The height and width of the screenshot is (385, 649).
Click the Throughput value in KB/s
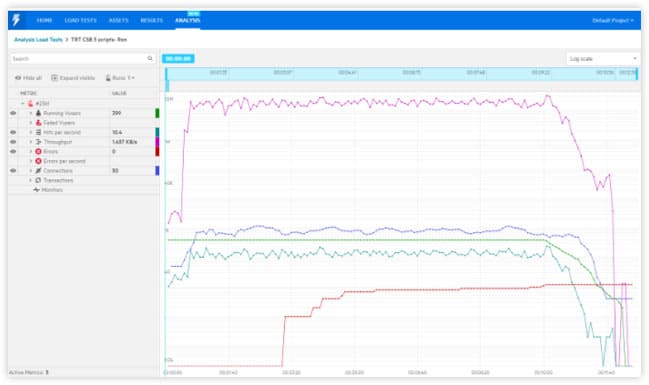[x=124, y=142]
